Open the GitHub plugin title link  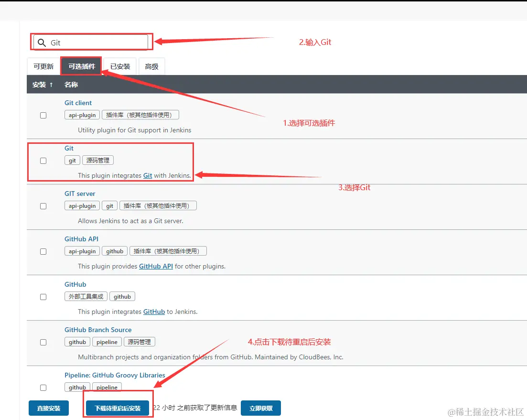coord(75,284)
